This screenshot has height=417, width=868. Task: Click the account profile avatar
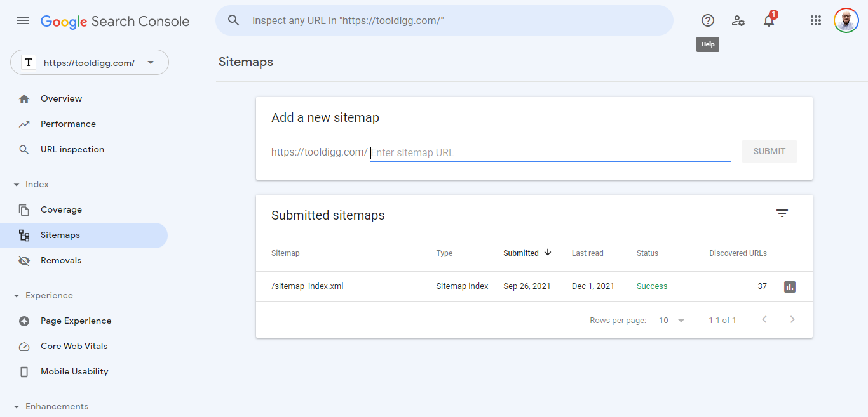tap(846, 21)
